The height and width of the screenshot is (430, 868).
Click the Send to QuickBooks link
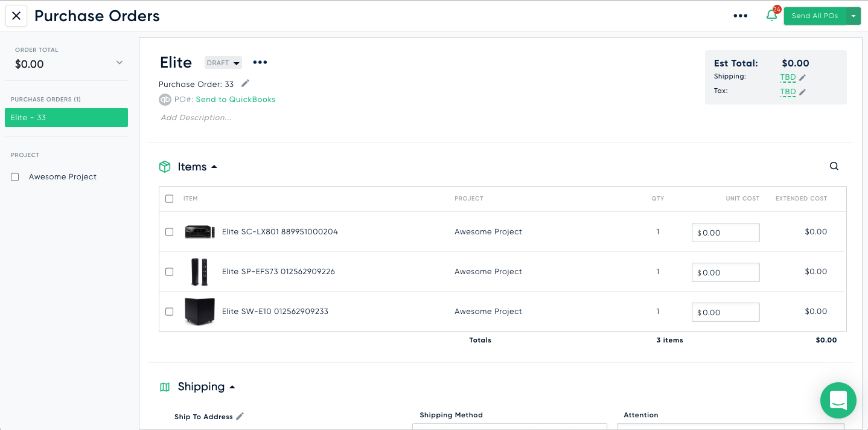point(235,99)
